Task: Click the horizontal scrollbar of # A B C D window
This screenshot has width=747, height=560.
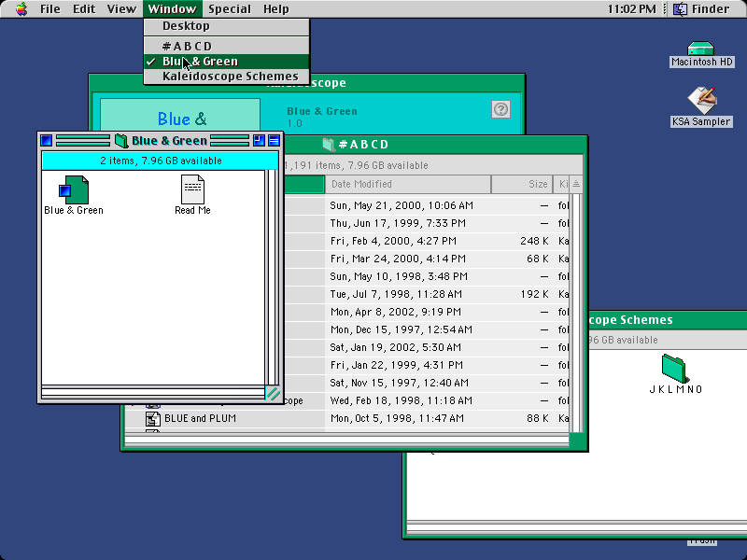Action: tap(346, 441)
